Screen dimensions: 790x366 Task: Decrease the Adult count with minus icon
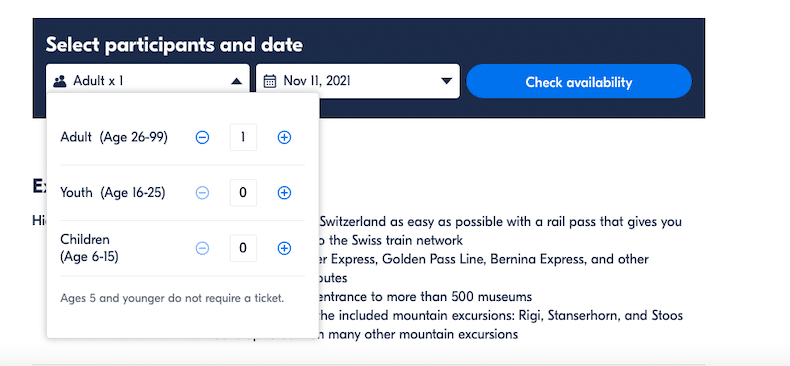pos(203,137)
